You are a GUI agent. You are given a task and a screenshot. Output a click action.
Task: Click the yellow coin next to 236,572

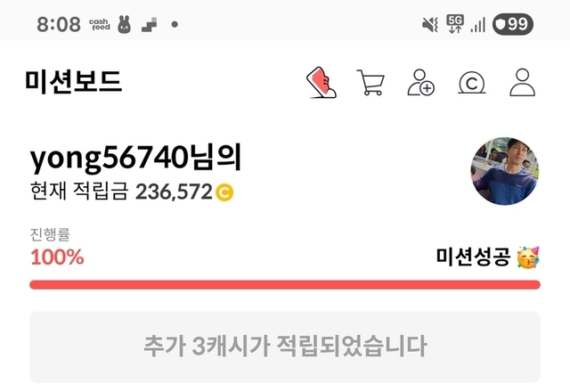click(224, 192)
